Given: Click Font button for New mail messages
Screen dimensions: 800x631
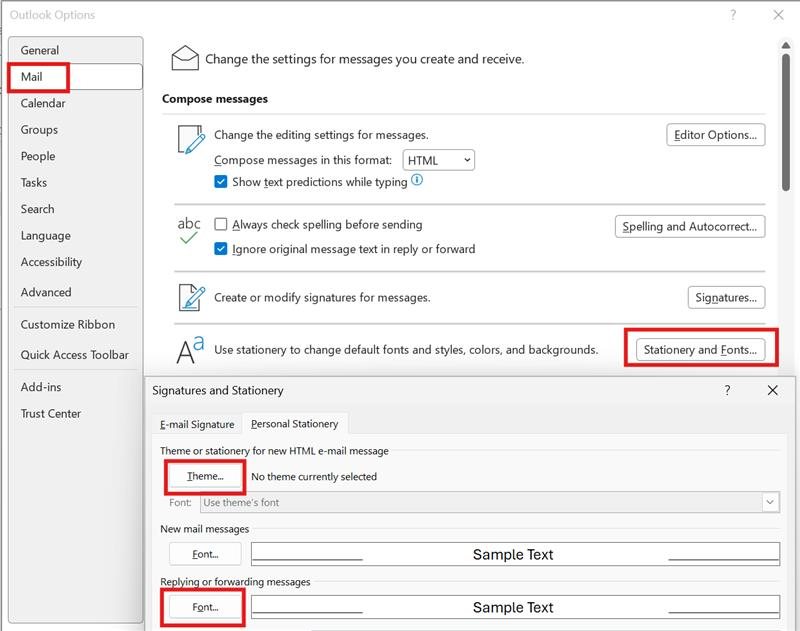Looking at the screenshot, I should [205, 554].
